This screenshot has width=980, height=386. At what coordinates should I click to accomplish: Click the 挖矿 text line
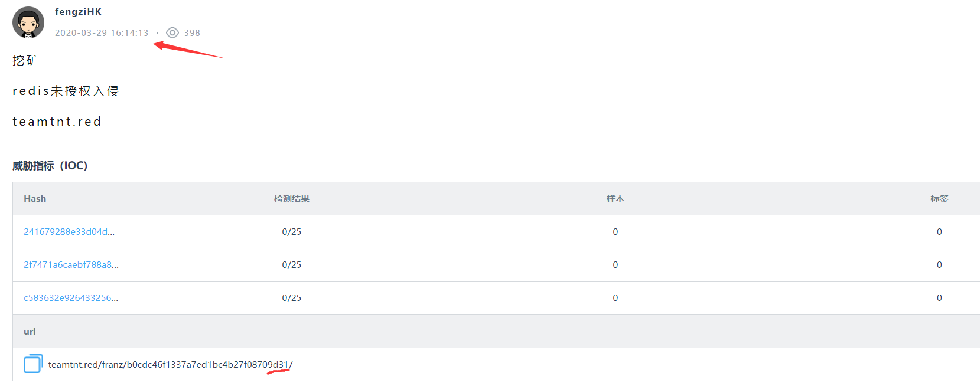[25, 60]
